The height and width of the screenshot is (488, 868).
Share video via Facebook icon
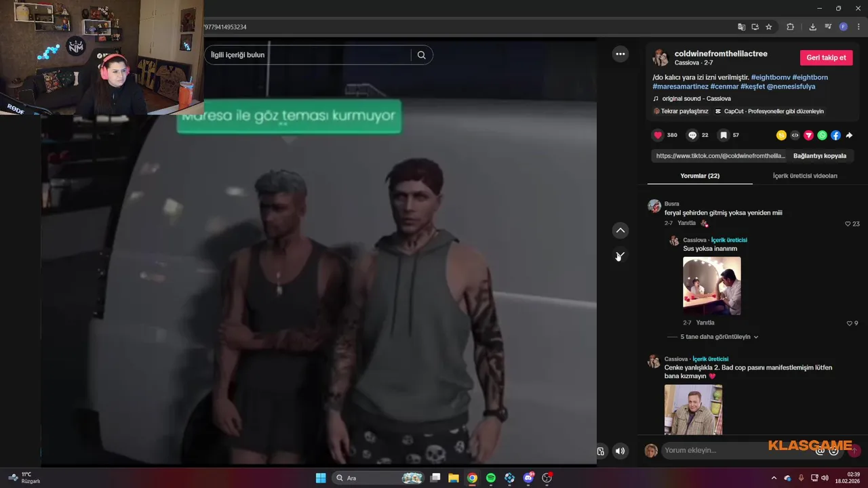point(835,136)
